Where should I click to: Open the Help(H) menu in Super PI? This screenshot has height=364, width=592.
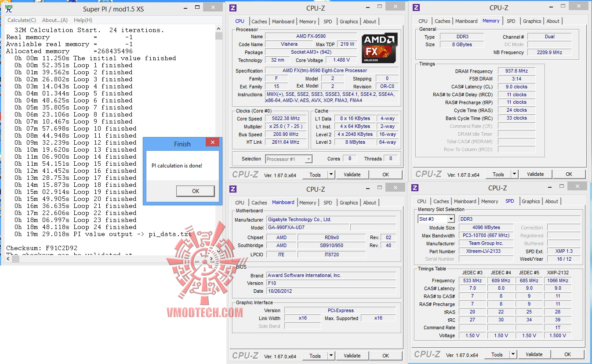tap(83, 20)
